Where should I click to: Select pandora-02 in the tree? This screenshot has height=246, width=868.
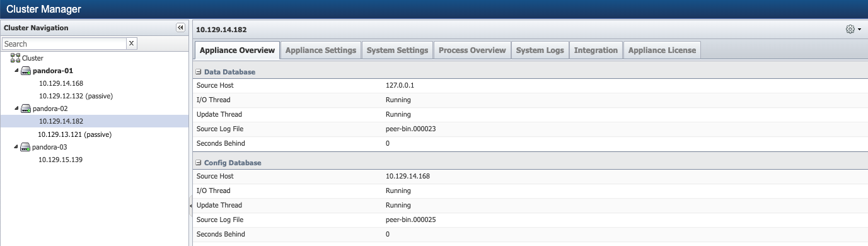(x=50, y=108)
